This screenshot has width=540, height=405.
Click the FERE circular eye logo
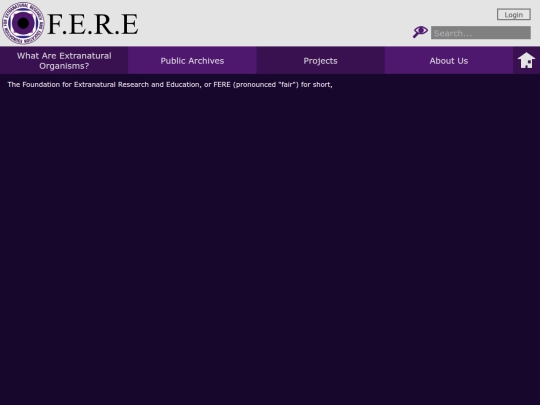coord(23,23)
